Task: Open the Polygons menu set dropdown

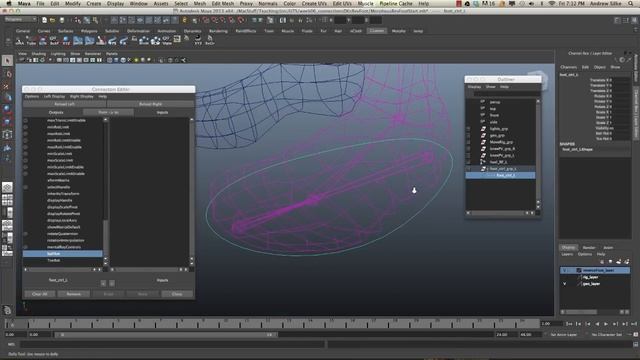Action: point(20,19)
